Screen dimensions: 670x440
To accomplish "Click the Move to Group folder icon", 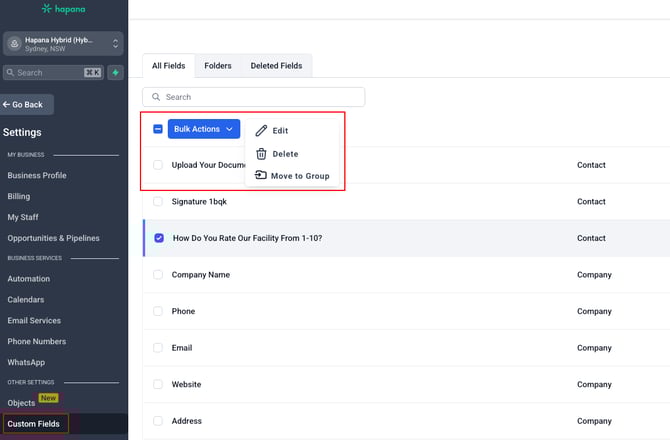I will [261, 176].
